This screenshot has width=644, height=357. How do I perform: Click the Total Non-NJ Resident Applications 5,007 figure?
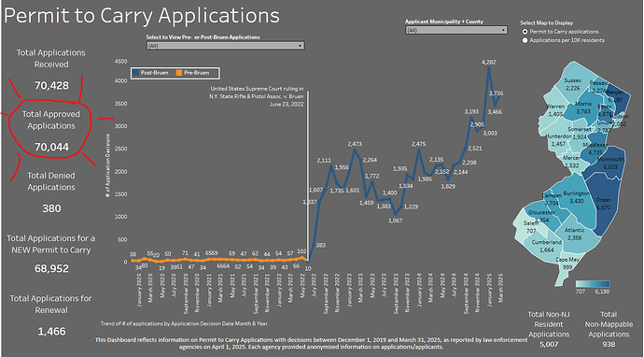(549, 344)
